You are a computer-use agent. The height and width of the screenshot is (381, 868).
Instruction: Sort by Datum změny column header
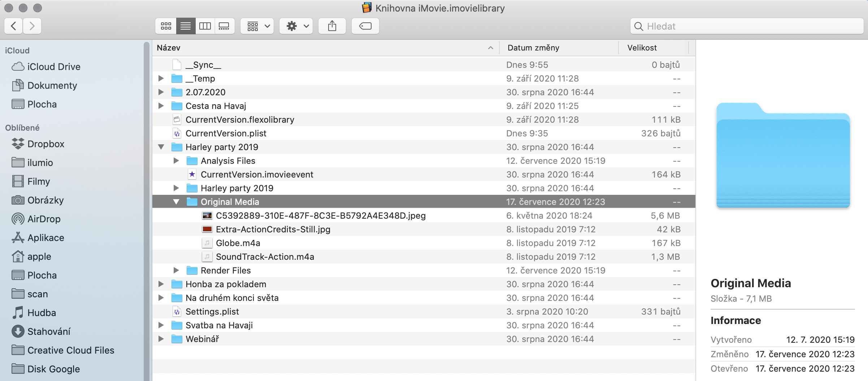coord(533,48)
